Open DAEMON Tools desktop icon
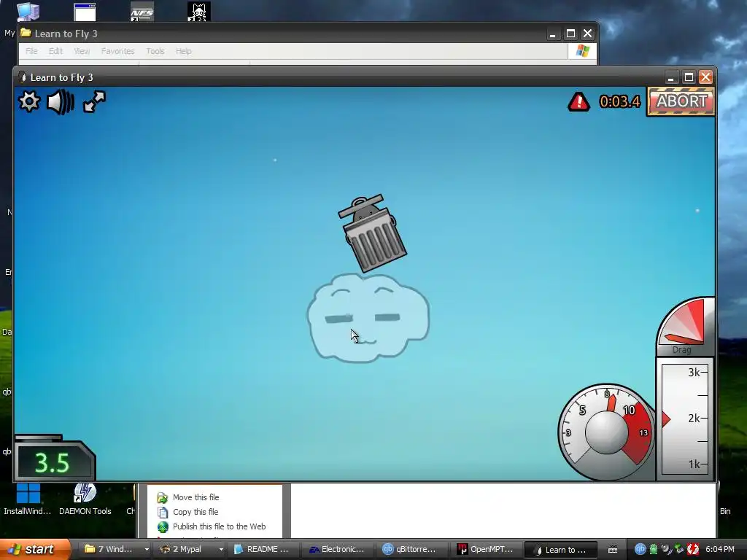 [x=85, y=499]
